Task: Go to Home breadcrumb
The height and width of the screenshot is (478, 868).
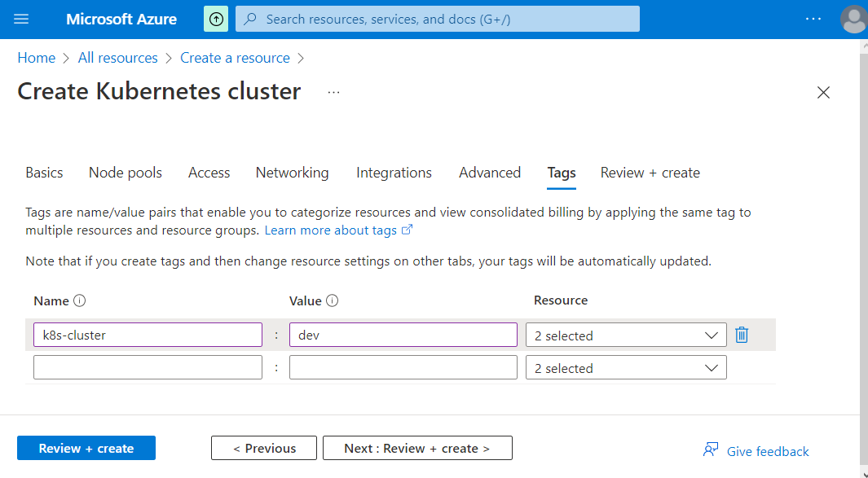Action: [x=37, y=58]
